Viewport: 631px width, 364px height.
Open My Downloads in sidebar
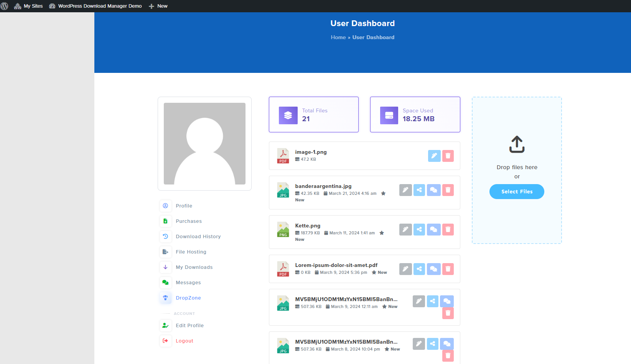pyautogui.click(x=194, y=267)
